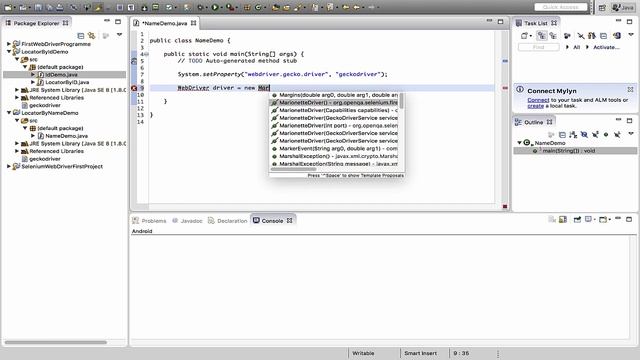Click the Open Type folder toolbar icon
640x360 pixels.
pos(276,7)
